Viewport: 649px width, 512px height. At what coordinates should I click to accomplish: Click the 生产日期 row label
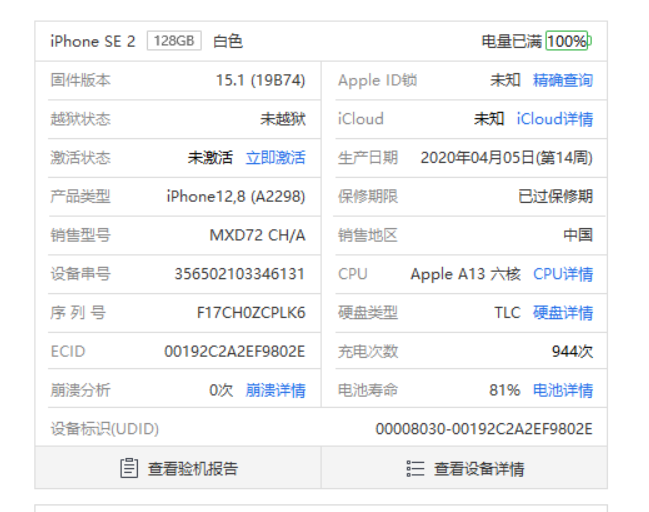click(368, 158)
